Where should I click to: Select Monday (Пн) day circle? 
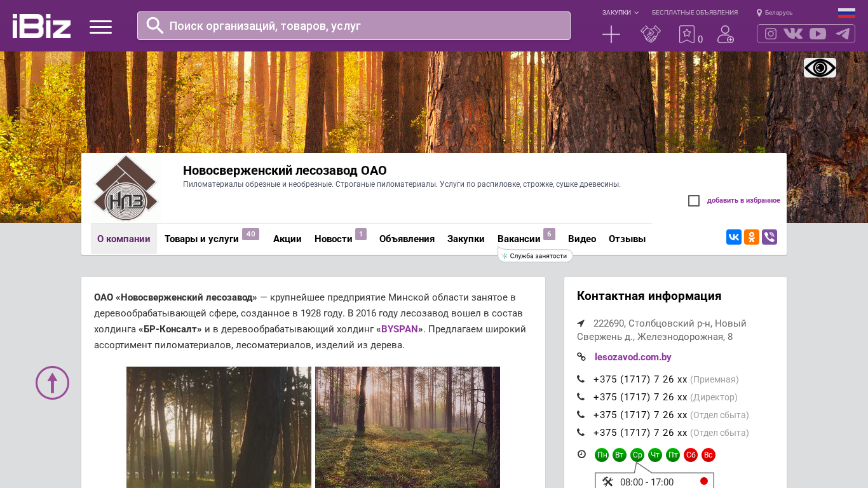(602, 455)
